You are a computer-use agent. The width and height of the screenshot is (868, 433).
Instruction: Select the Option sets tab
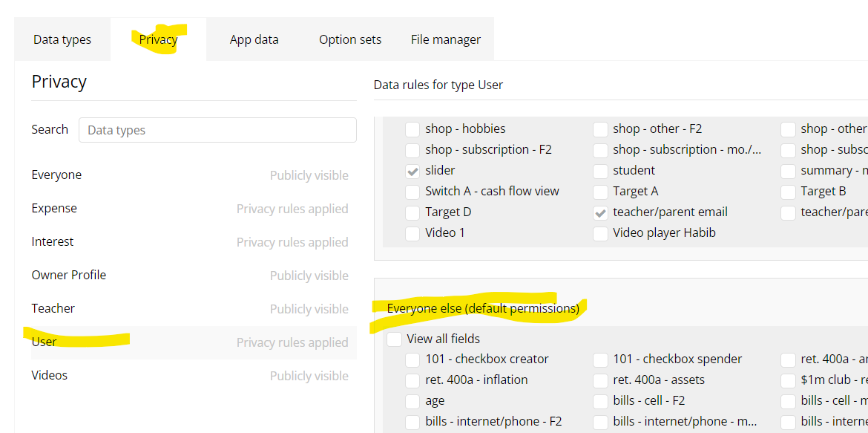tap(350, 40)
